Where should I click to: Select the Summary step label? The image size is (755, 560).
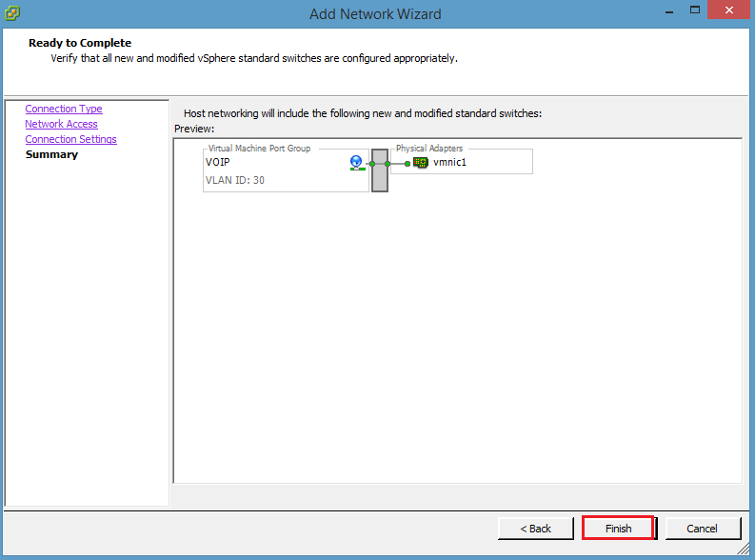pos(51,154)
